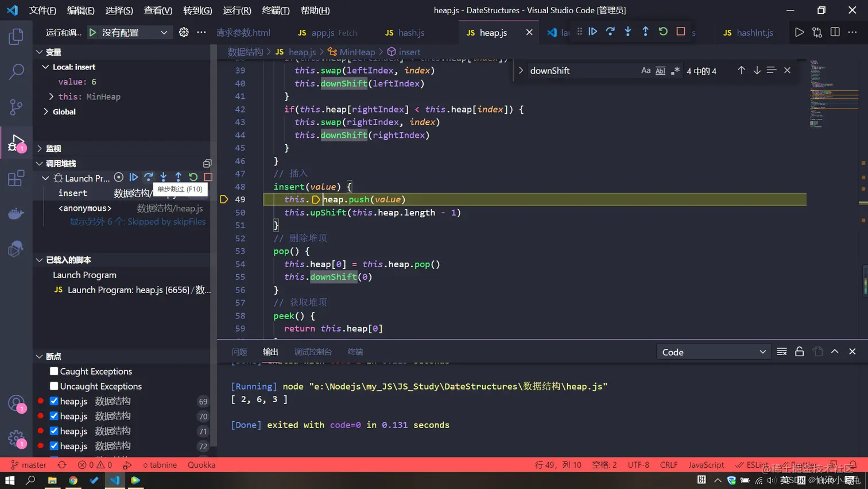
Task: Open the 运行(R) menu
Action: [237, 10]
